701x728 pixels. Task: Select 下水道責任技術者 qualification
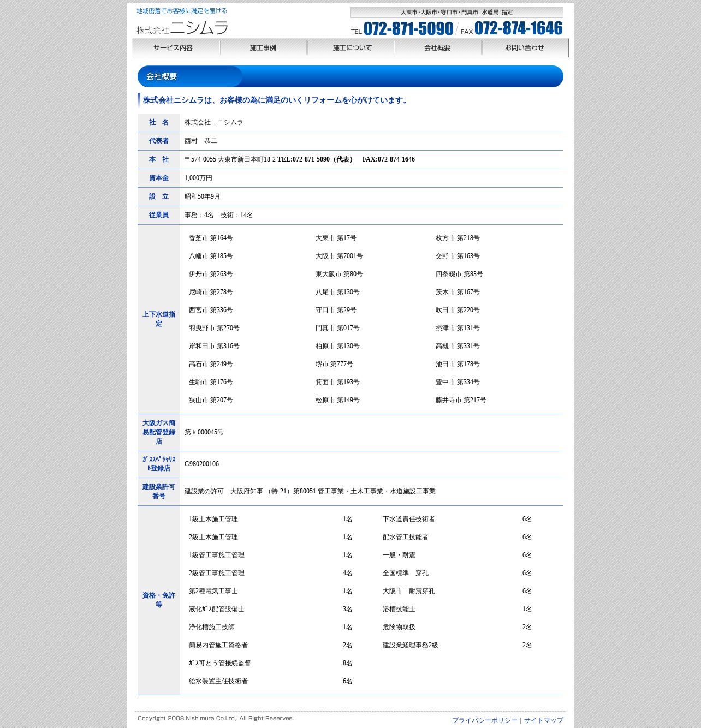click(x=409, y=519)
